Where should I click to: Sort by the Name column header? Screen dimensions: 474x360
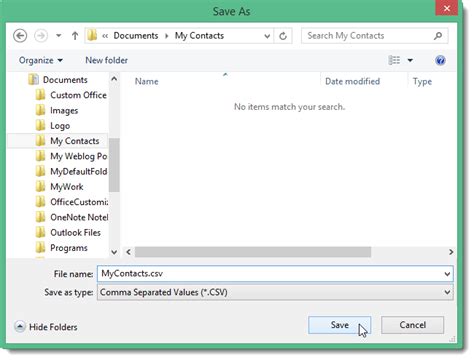pyautogui.click(x=146, y=81)
